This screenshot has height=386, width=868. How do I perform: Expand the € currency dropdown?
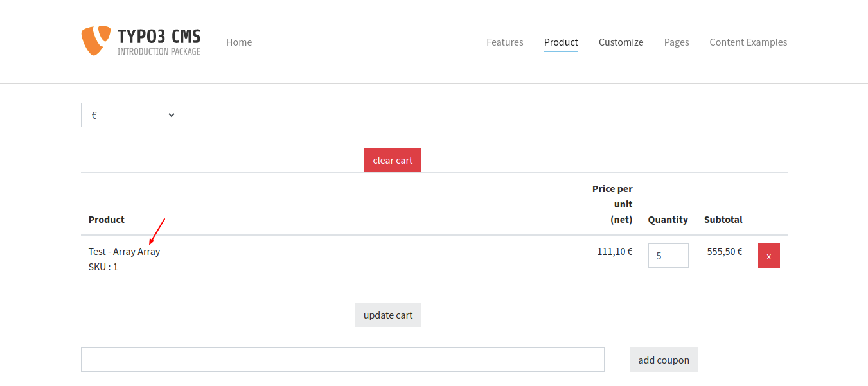pyautogui.click(x=129, y=115)
